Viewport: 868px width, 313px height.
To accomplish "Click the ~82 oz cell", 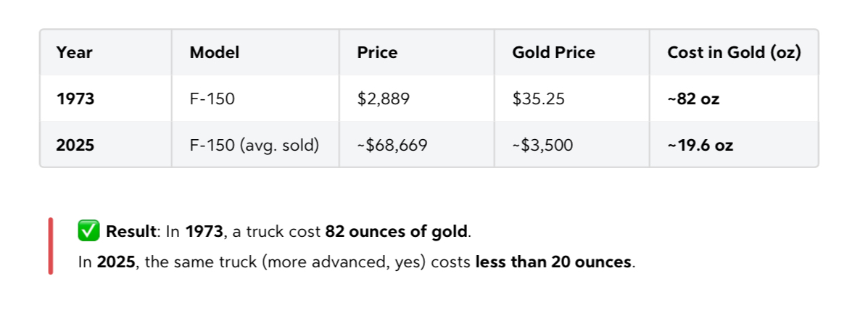I will point(693,99).
